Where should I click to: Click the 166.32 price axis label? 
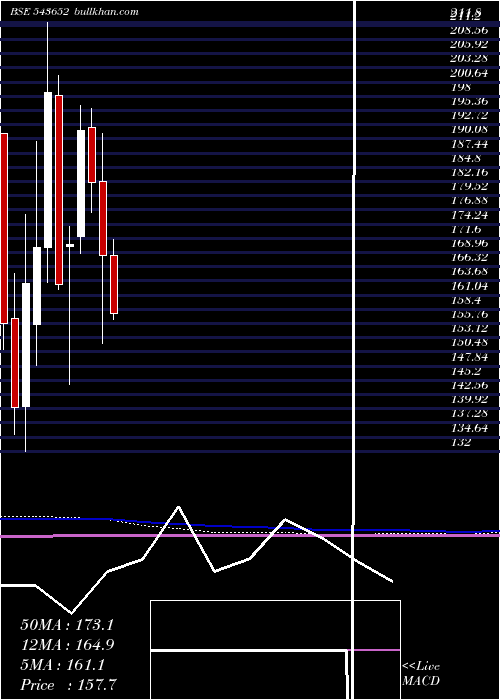click(469, 258)
